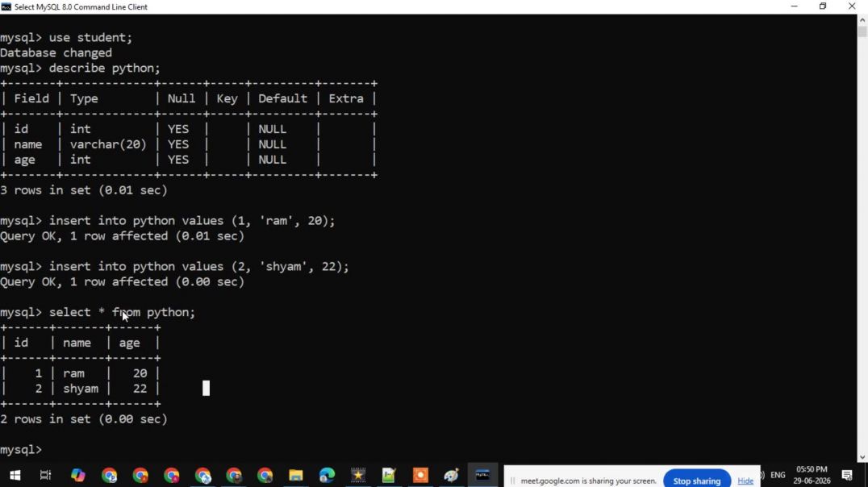
Task: Hide the screen sharing notification bar
Action: click(745, 481)
